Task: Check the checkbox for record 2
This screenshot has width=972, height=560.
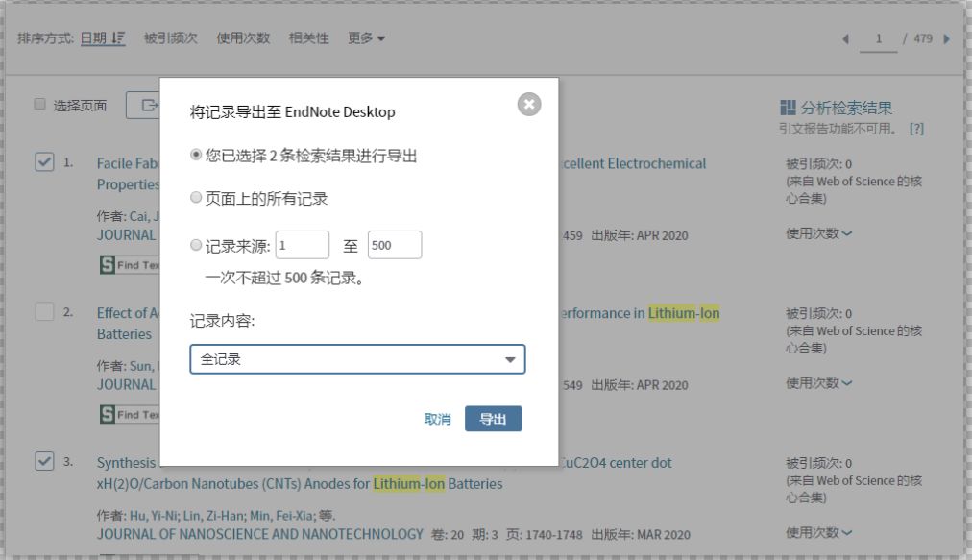Action: pyautogui.click(x=44, y=311)
